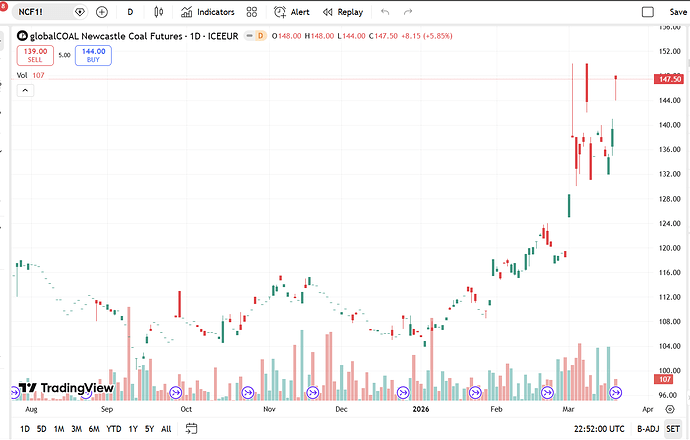Screen dimensions: 690x440
Task: Click the +8.15 (+5.85%) change value
Action: (426, 36)
